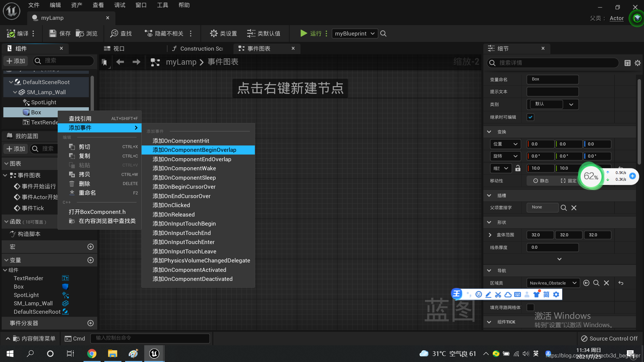Click the Add component button
This screenshot has height=362, width=644.
point(16,61)
